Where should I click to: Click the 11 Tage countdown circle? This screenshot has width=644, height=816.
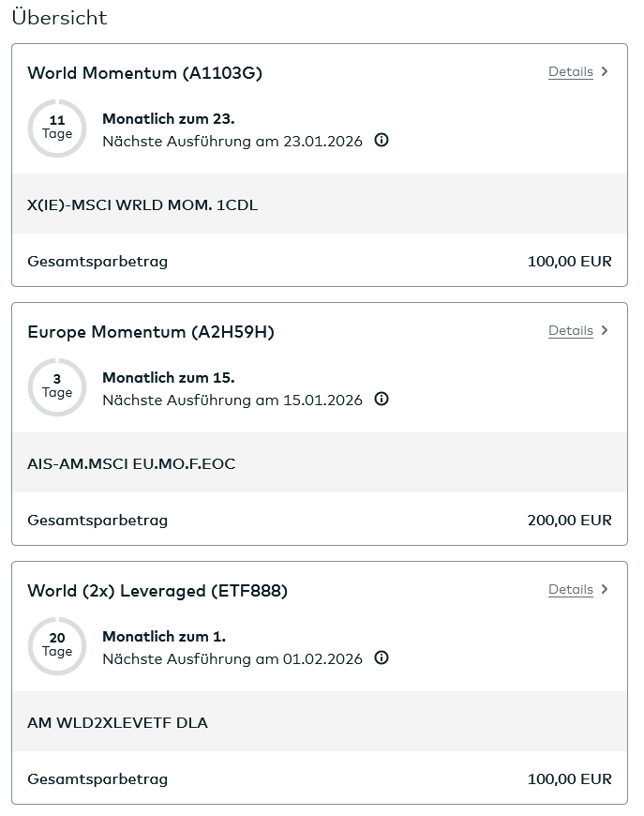point(57,128)
